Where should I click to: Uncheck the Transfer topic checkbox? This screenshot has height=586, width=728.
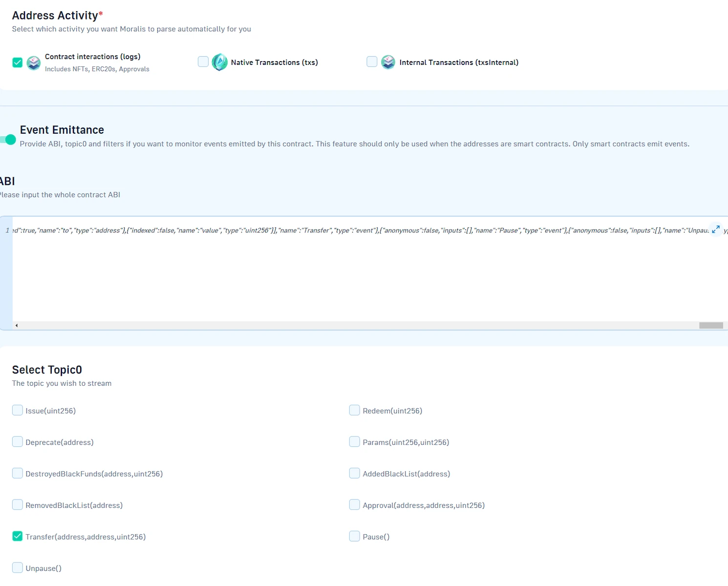18,536
